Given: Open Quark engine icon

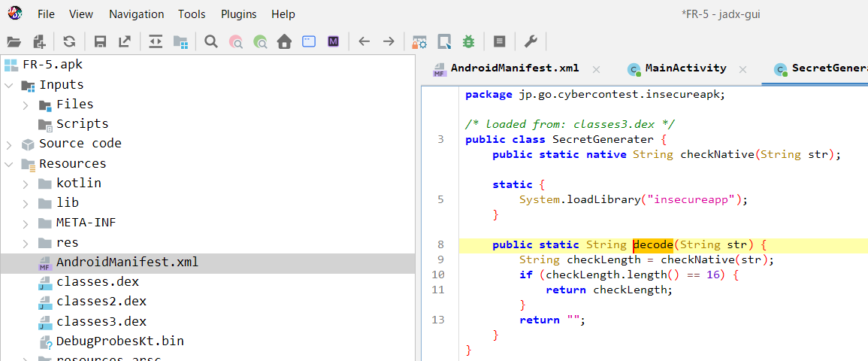Looking at the screenshot, I should click(444, 41).
